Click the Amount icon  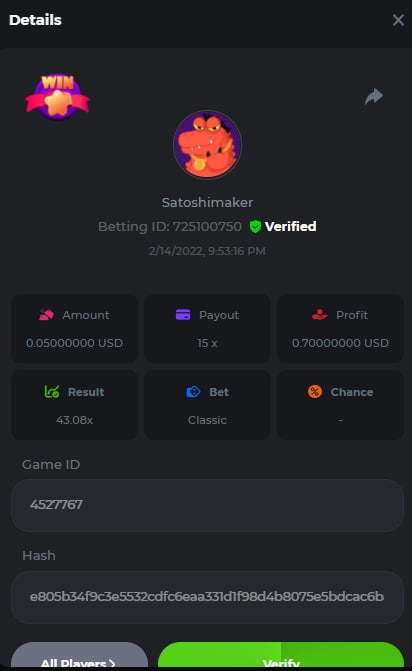click(46, 315)
